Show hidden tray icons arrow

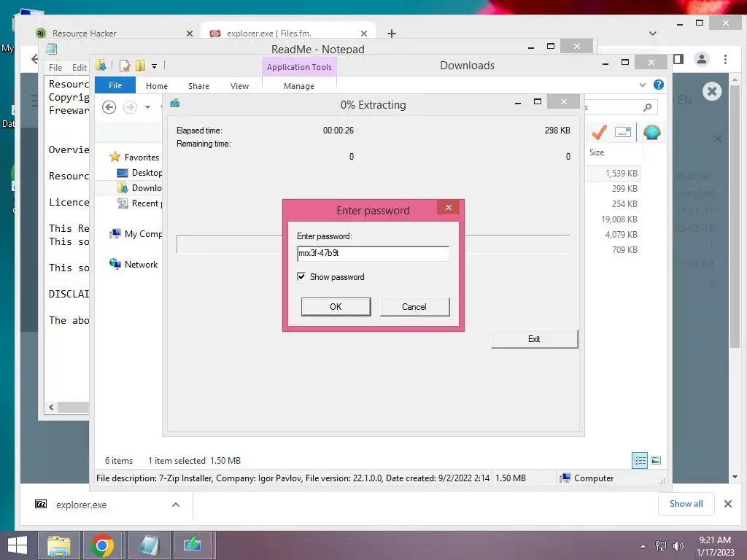click(643, 546)
